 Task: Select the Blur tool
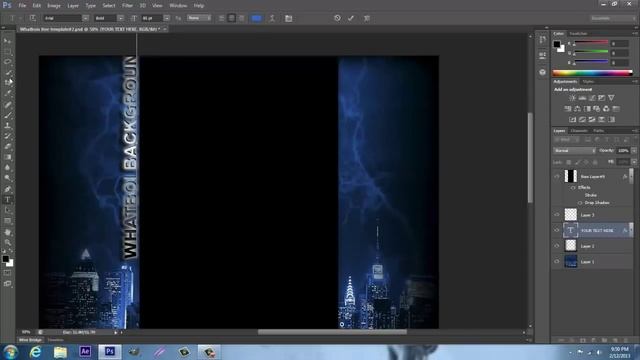click(7, 168)
